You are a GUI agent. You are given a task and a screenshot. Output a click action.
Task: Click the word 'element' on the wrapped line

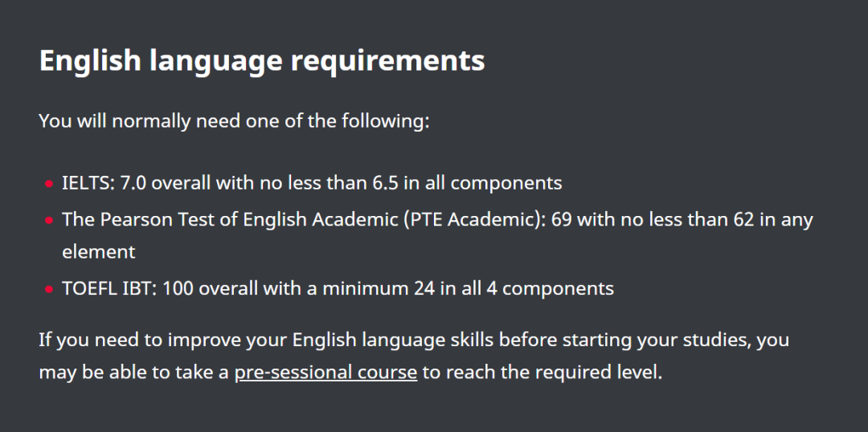pos(99,251)
